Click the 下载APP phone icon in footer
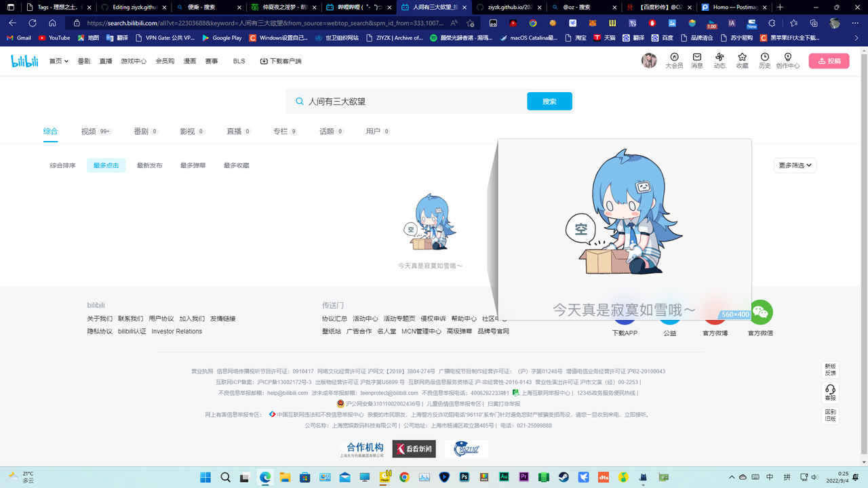The width and height of the screenshot is (868, 488). click(x=624, y=319)
